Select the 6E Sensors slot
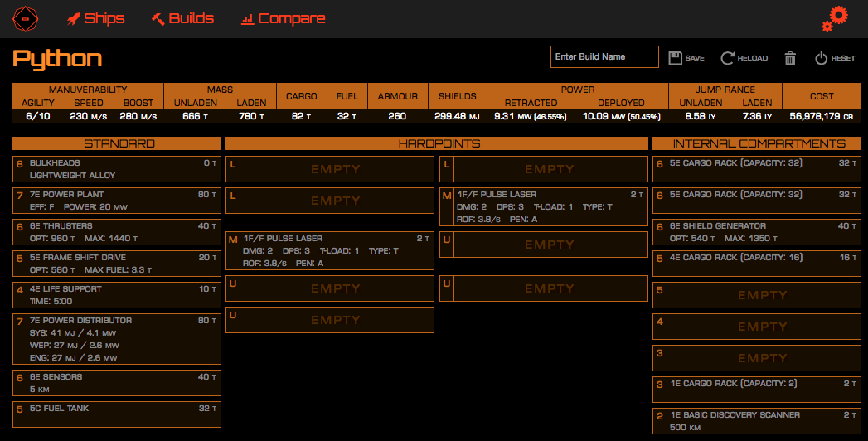 pos(117,383)
